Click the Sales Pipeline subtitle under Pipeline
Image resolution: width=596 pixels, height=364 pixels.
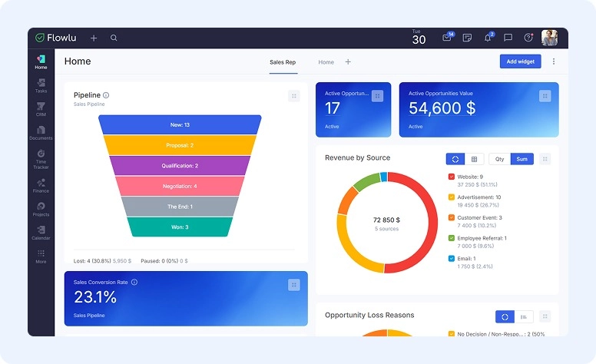point(89,104)
